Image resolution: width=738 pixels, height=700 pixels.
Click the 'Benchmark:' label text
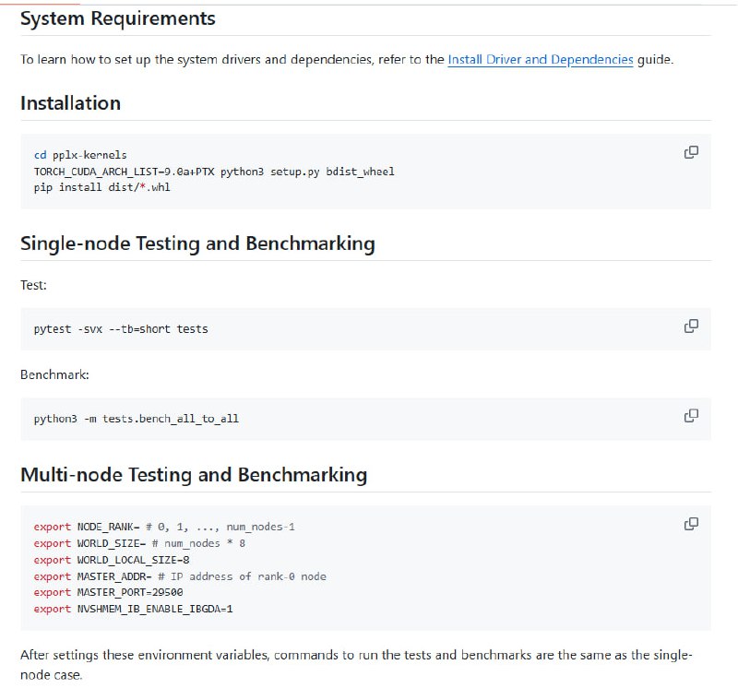54,375
